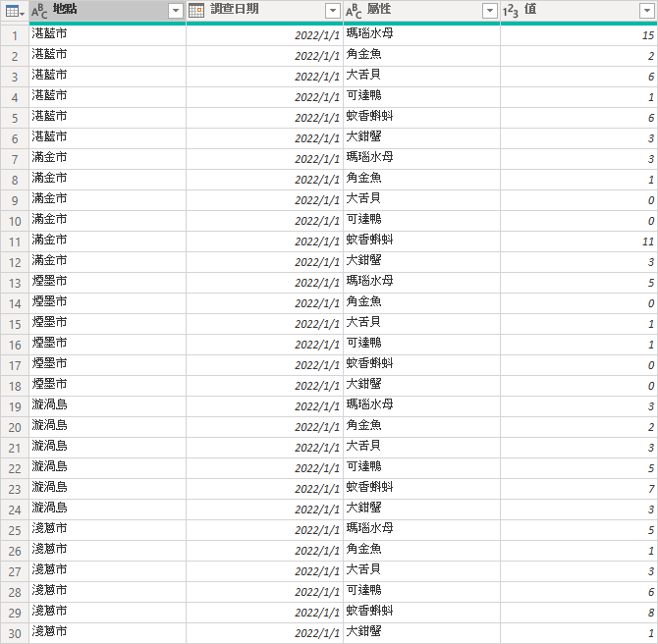Open the 地點 column filter dropdown

(x=176, y=11)
